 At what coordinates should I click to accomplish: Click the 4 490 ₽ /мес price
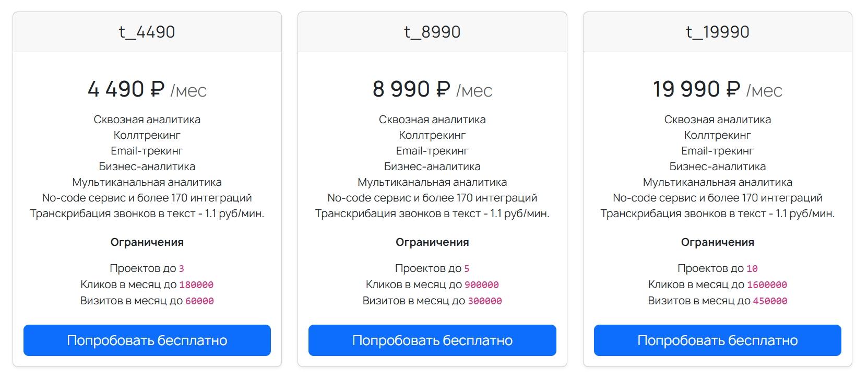tap(147, 89)
